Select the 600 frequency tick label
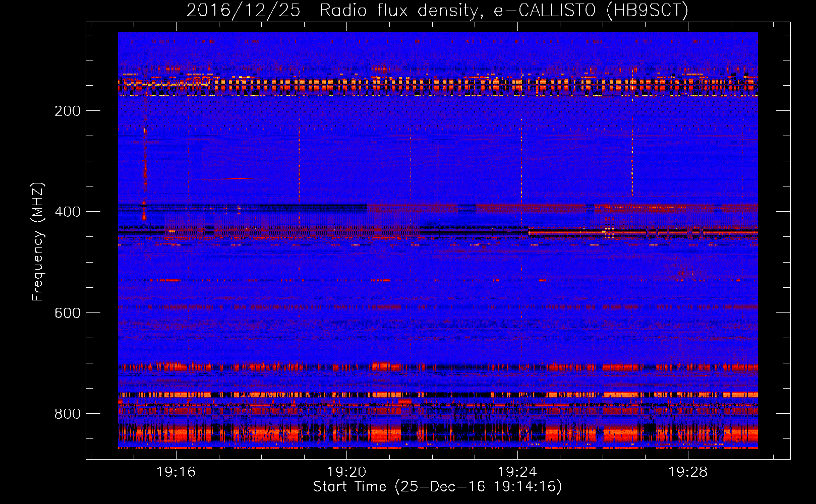 68,313
